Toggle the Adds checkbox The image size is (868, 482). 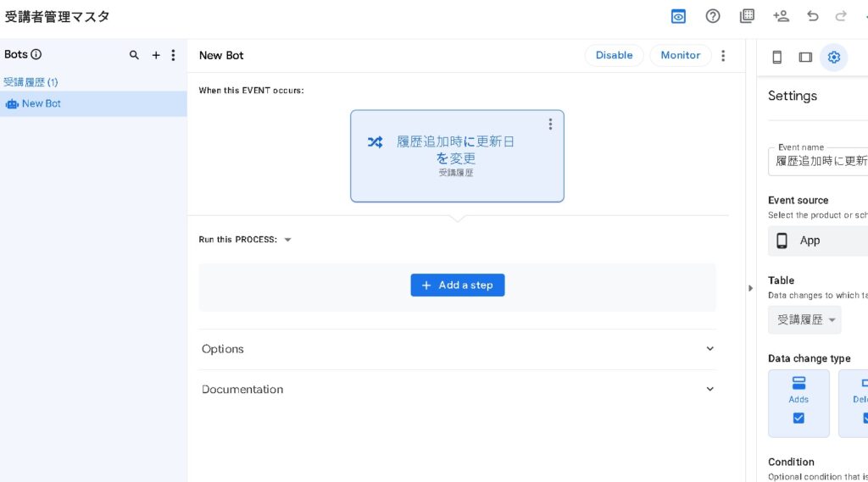(798, 418)
